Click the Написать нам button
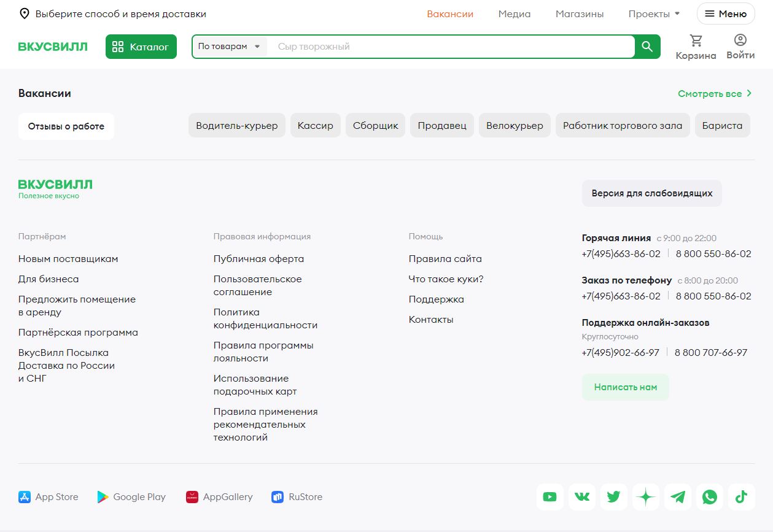 point(625,387)
